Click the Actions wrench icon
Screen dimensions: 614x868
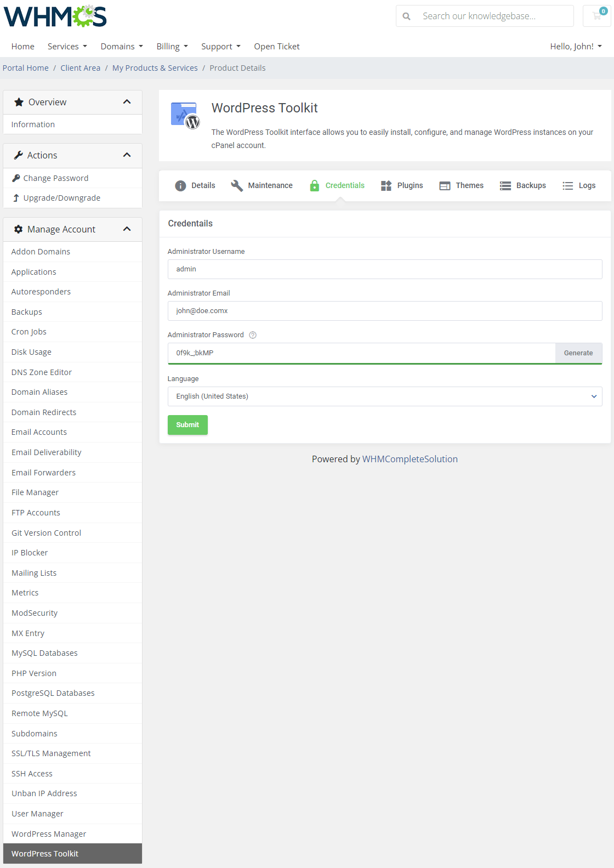pyautogui.click(x=18, y=155)
